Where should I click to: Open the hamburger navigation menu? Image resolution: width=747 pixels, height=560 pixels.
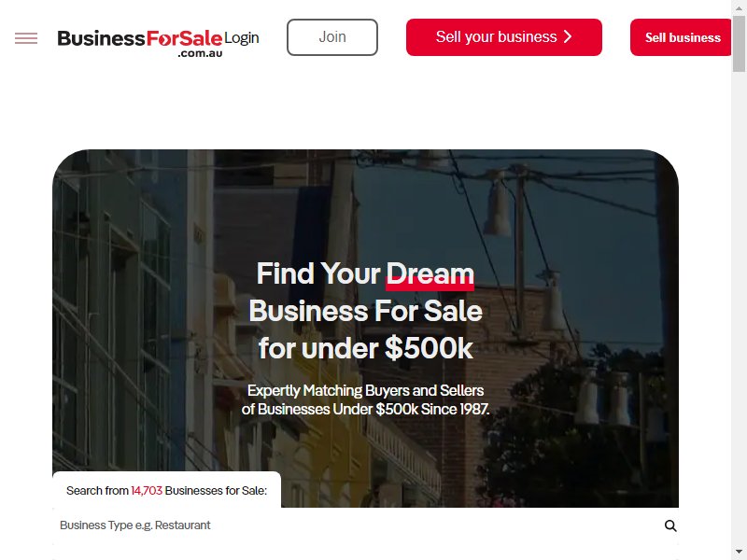coord(26,38)
